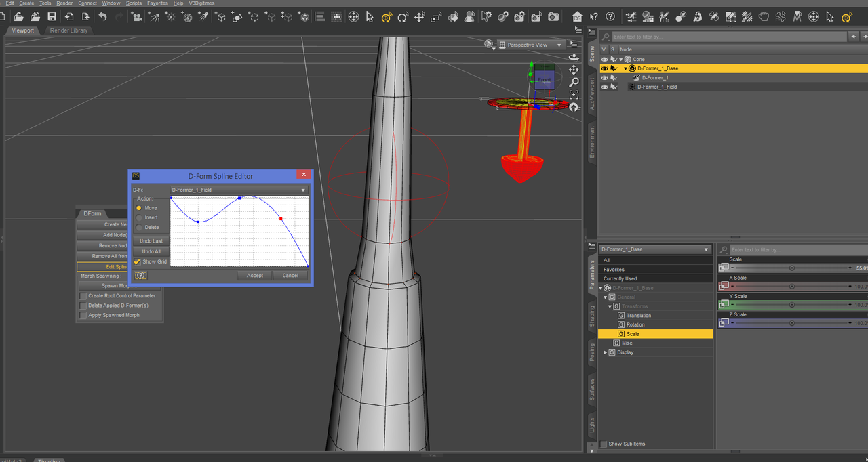Viewport: 868px width, 462px height.
Task: Click the Render camera icon
Action: (553, 16)
